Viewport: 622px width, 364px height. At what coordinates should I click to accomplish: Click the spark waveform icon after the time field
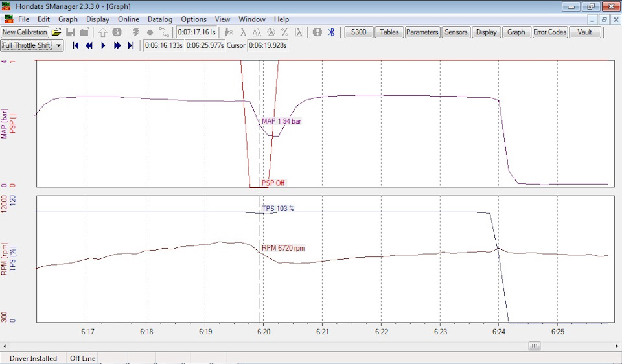click(x=229, y=32)
